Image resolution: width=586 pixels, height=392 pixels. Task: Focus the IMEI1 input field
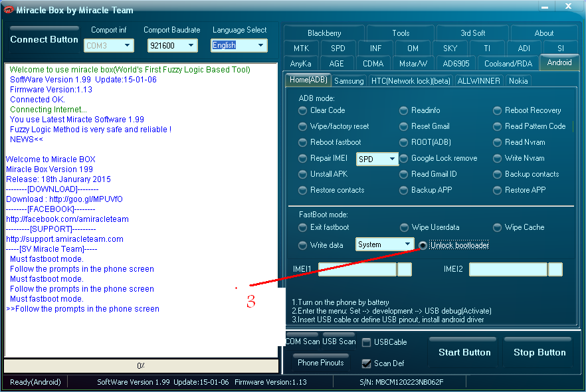357,270
